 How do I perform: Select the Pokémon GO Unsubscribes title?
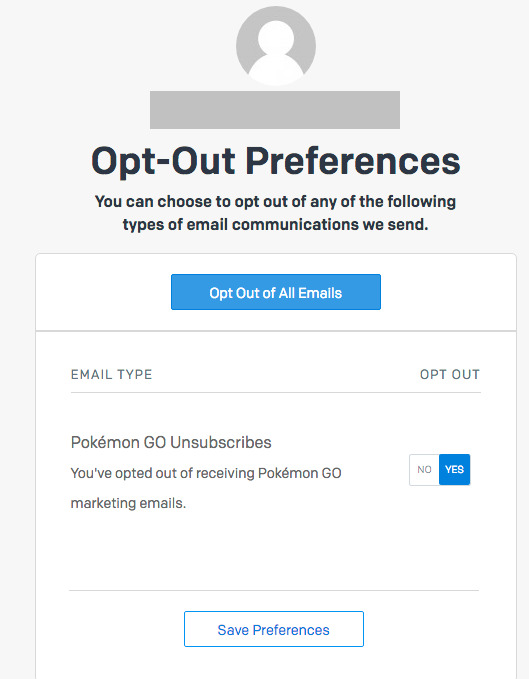[x=171, y=442]
